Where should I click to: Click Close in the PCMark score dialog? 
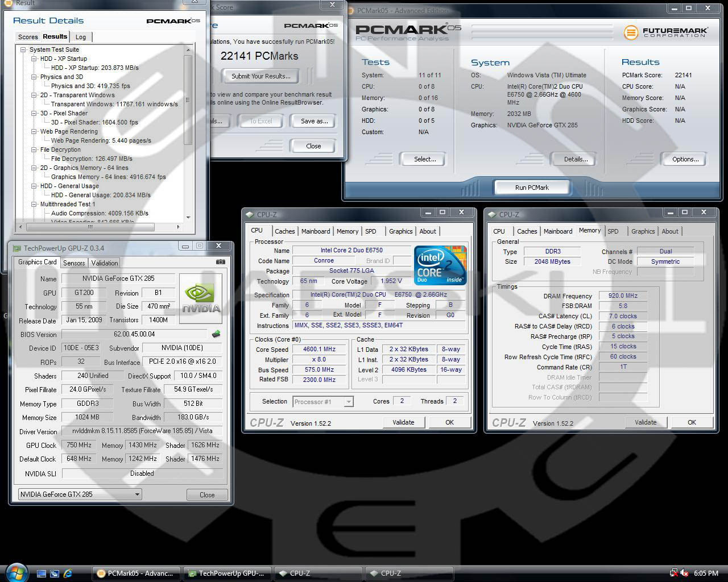coord(313,146)
